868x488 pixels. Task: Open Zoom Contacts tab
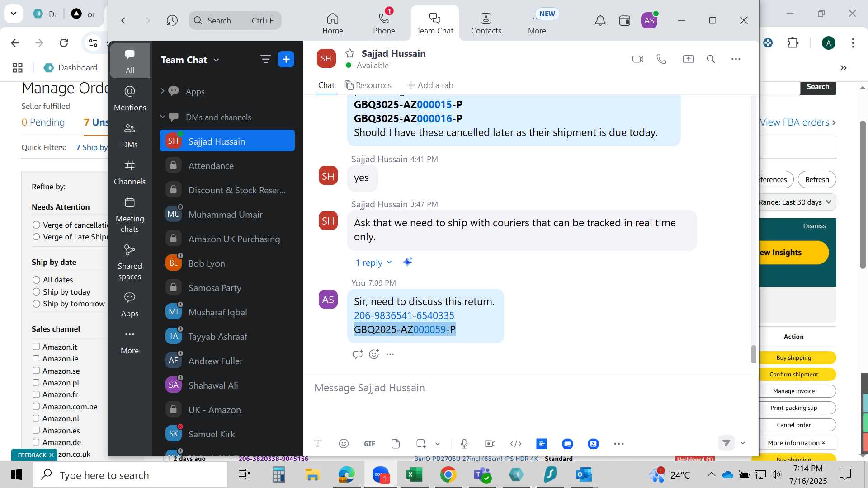[486, 23]
